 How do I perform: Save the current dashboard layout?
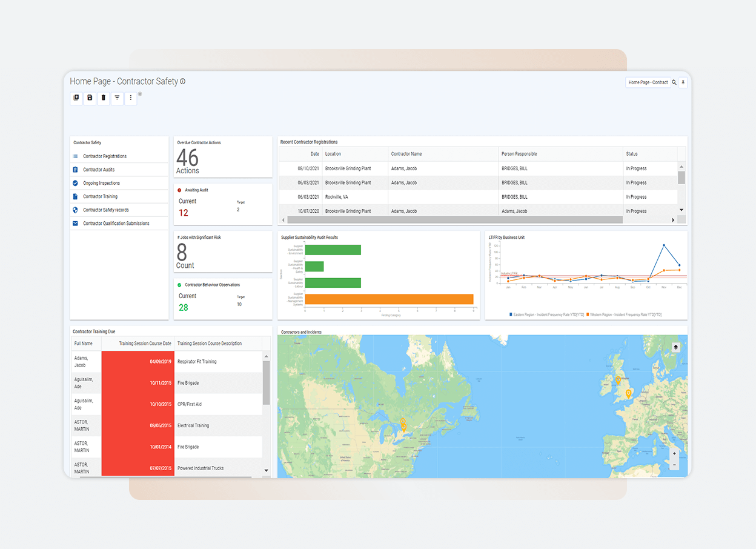[89, 98]
